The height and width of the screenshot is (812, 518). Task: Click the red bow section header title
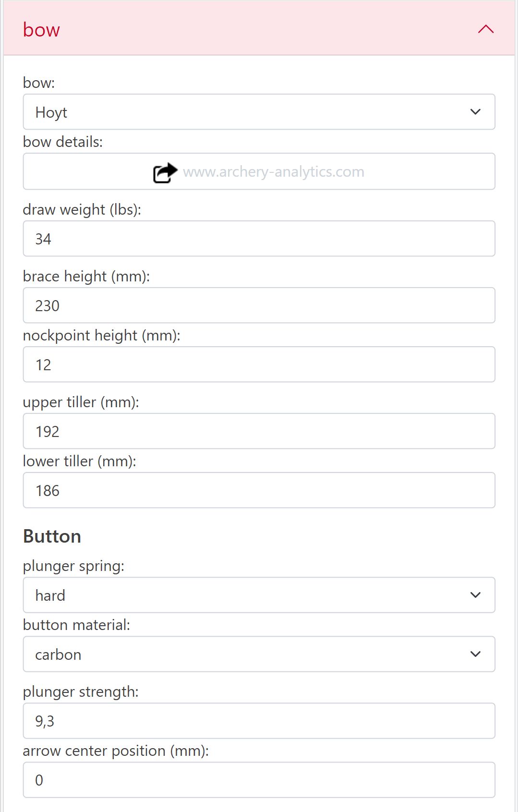(x=42, y=30)
